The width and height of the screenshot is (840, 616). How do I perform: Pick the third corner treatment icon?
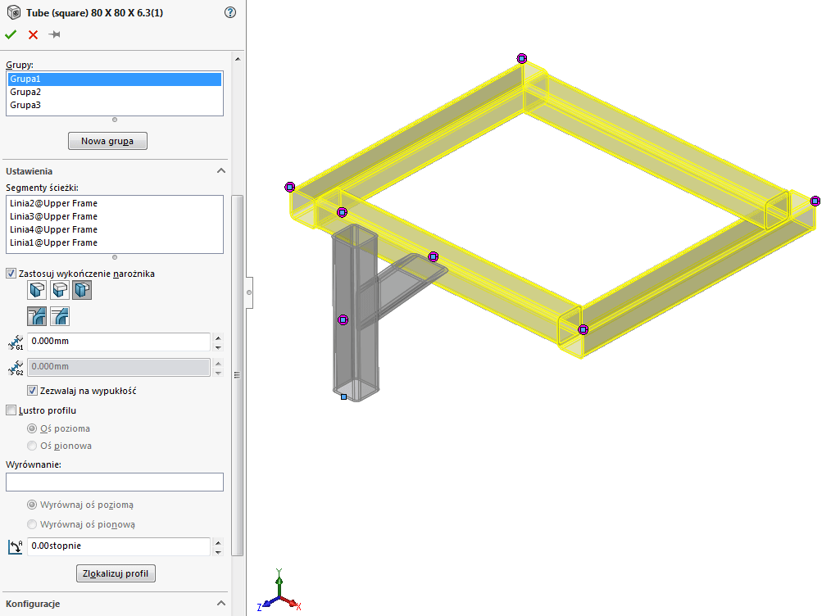click(82, 290)
